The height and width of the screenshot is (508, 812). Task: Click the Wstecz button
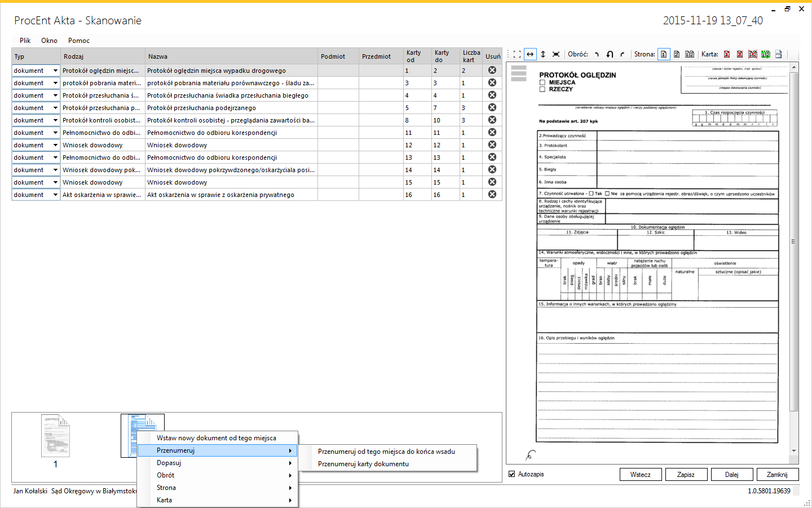(x=641, y=475)
